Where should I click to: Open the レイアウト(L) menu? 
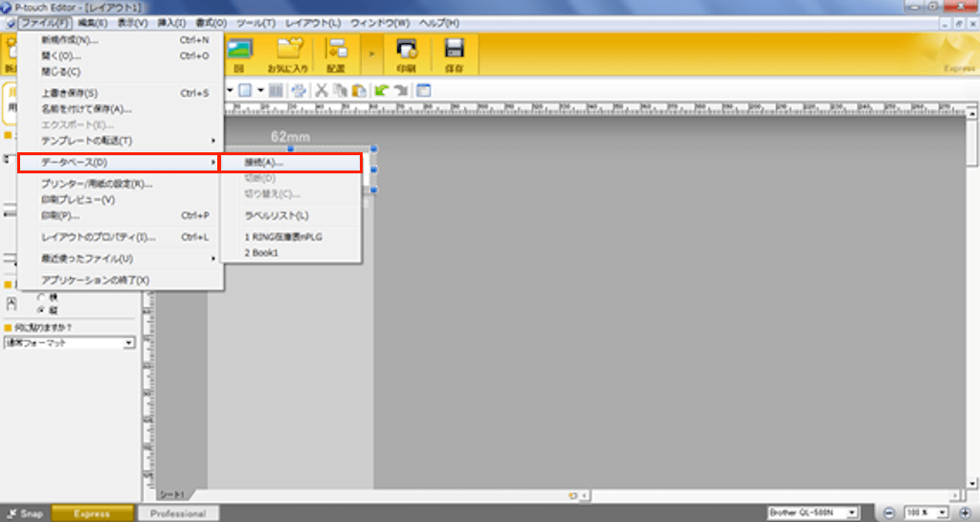point(313,22)
